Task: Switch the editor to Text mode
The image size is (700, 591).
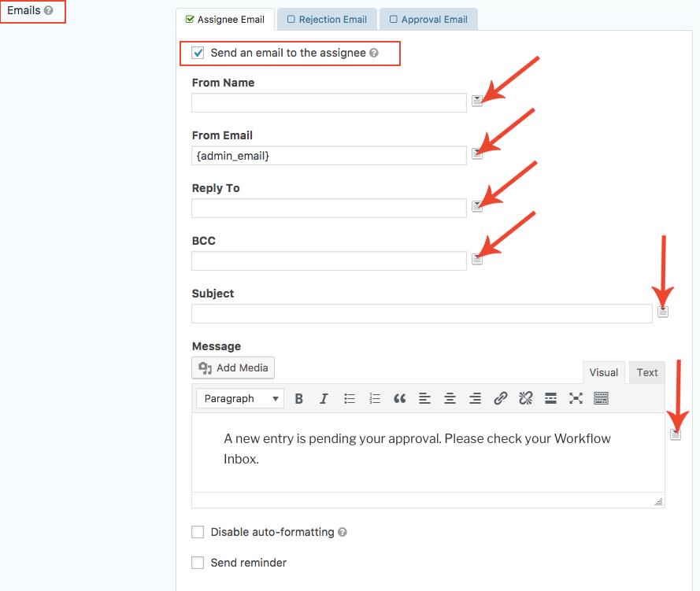Action: (647, 372)
